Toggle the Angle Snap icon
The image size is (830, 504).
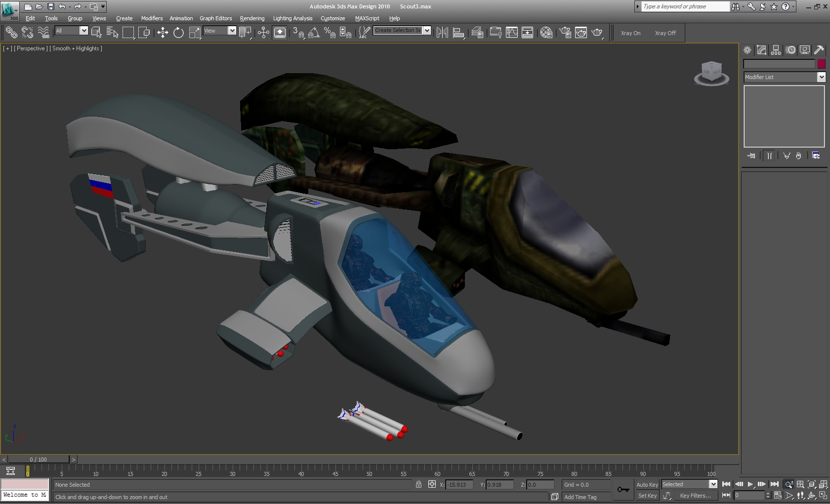(314, 33)
